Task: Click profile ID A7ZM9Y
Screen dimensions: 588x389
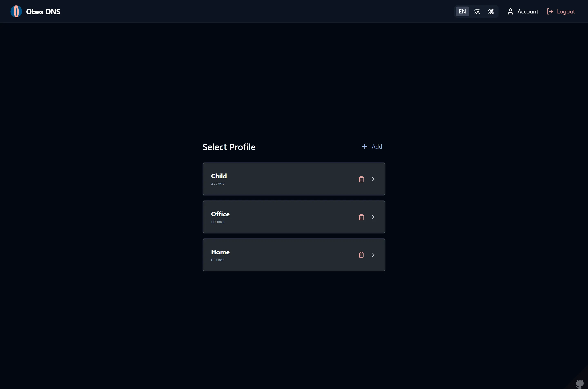Action: pyautogui.click(x=218, y=184)
